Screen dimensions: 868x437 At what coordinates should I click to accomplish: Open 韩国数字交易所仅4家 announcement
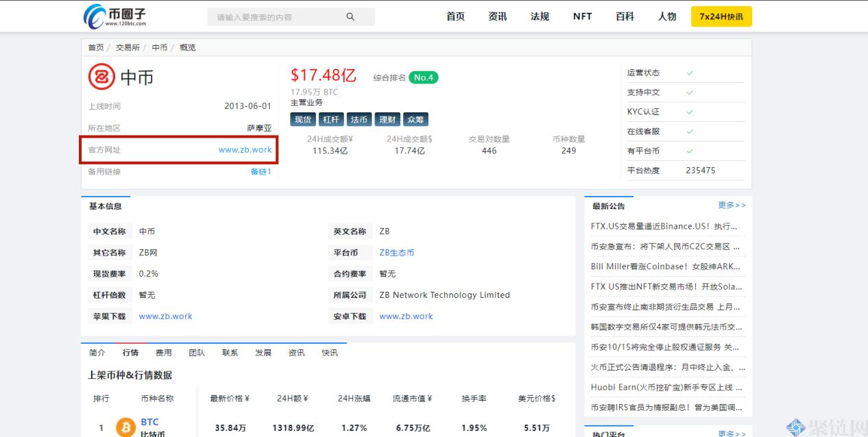(666, 327)
